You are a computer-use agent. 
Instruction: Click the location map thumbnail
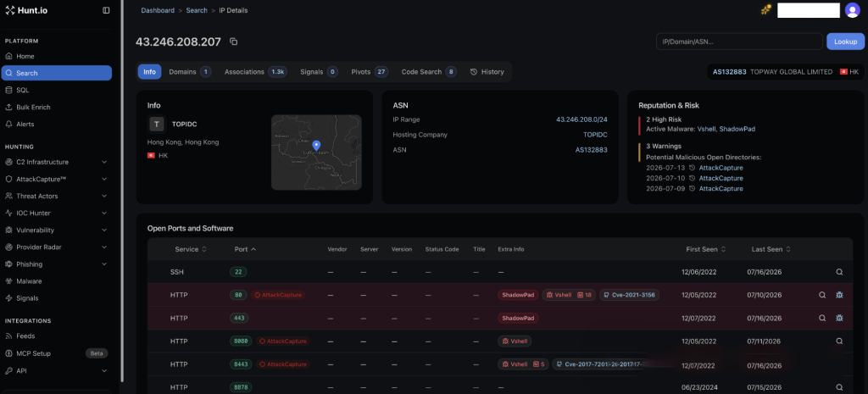click(316, 153)
